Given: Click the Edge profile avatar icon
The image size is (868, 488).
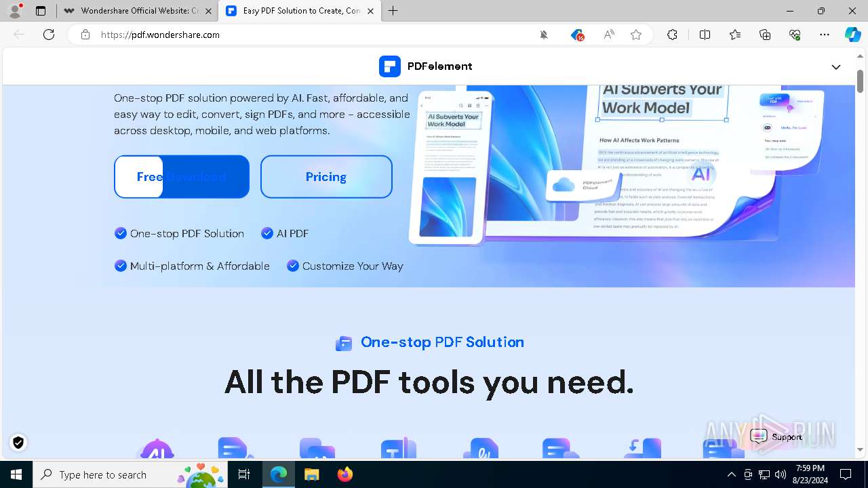Looking at the screenshot, I should [15, 10].
